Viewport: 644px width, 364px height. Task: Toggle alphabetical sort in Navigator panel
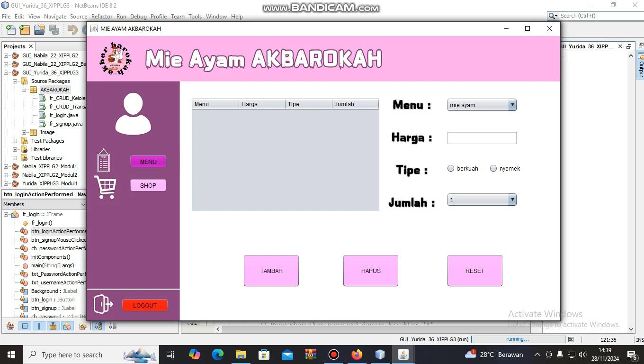pyautogui.click(x=98, y=326)
